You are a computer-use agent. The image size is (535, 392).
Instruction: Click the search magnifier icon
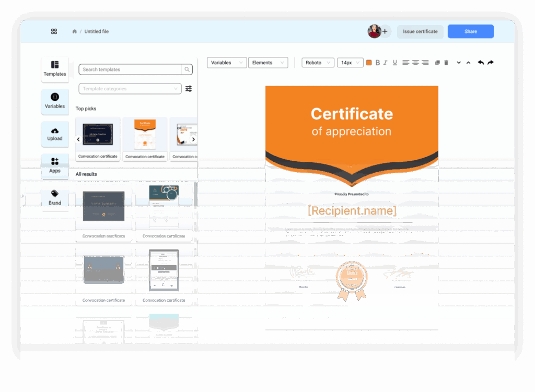point(187,69)
